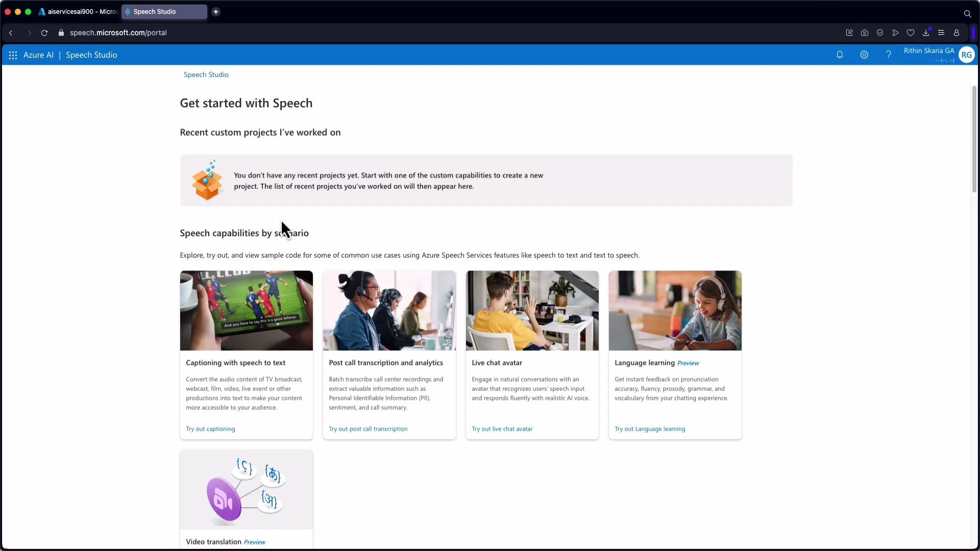
Task: Click the send page arrow icon
Action: (x=895, y=33)
